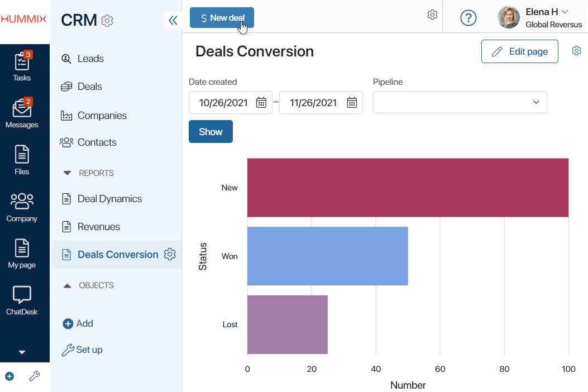Open Deals Conversion report settings gear
This screenshot has height=392, width=588.
click(x=170, y=254)
